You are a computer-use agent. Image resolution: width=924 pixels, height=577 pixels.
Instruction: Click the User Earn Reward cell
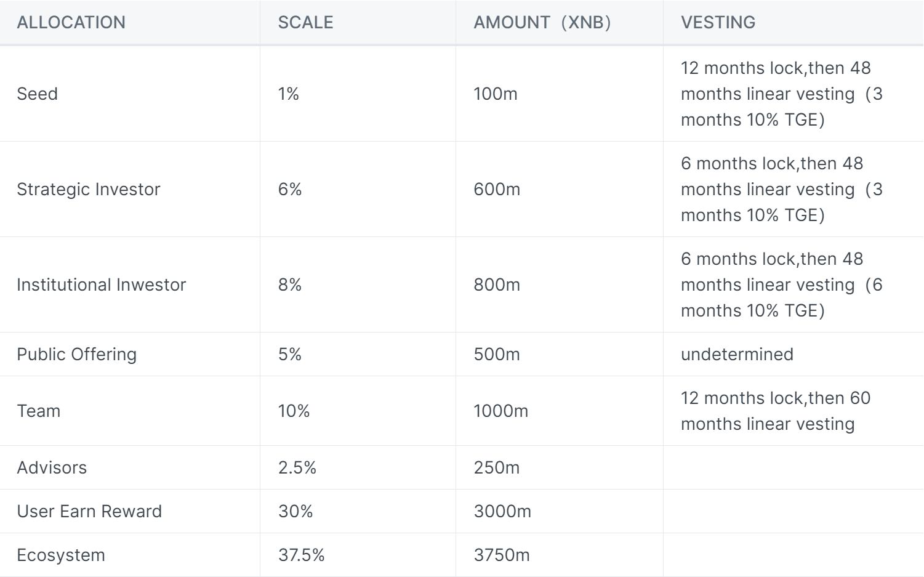tap(90, 512)
